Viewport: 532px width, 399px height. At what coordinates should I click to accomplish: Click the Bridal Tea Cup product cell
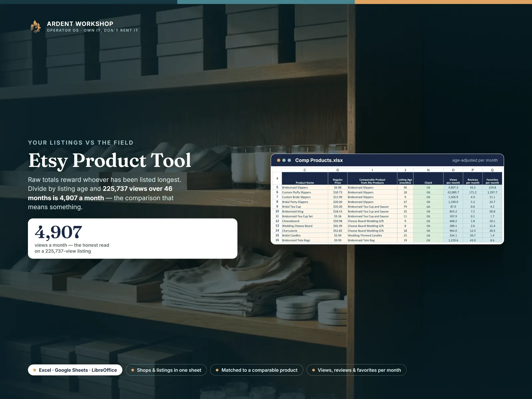coord(305,207)
